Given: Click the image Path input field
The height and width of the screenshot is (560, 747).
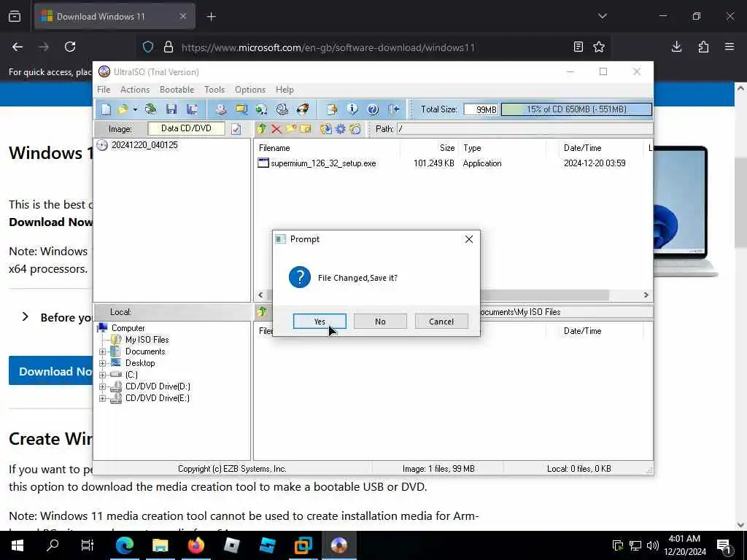Looking at the screenshot, I should (x=525, y=129).
